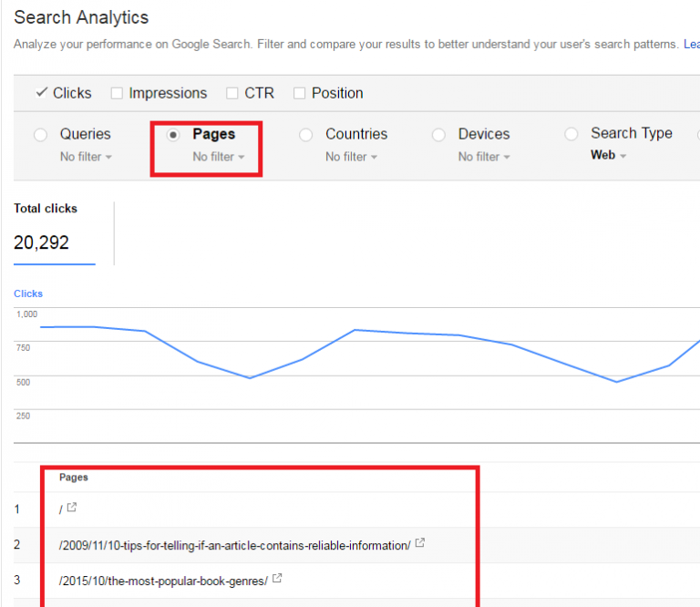This screenshot has width=700, height=607.
Task: Open the No filter dropdown under Pages
Action: (219, 157)
